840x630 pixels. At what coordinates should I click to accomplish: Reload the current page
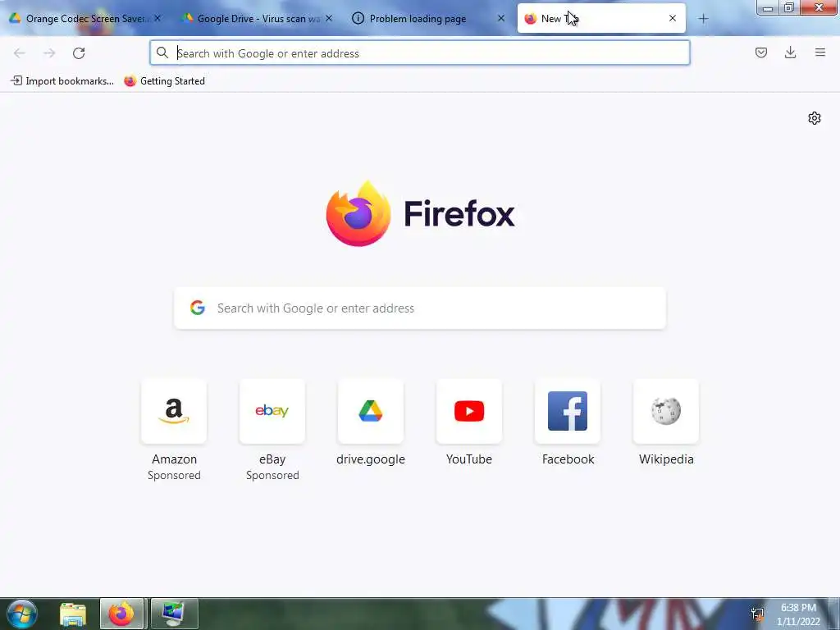click(79, 53)
